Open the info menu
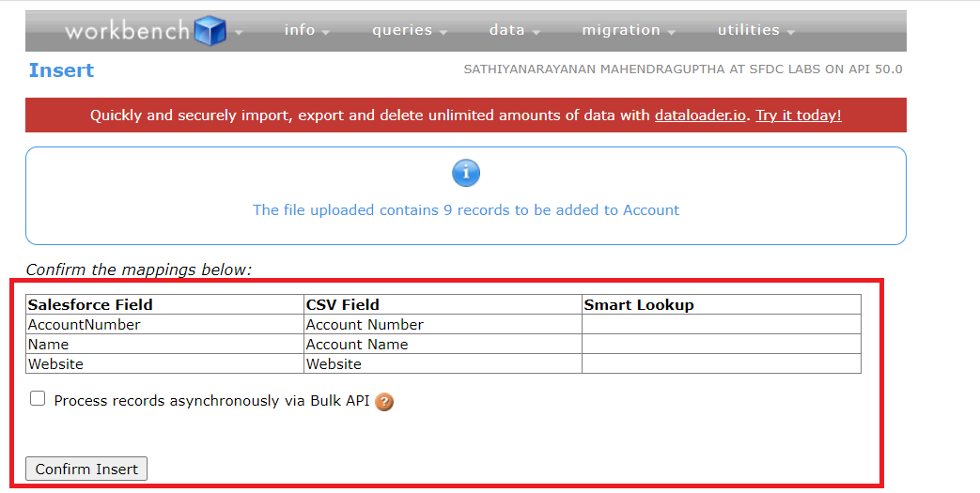 click(300, 30)
